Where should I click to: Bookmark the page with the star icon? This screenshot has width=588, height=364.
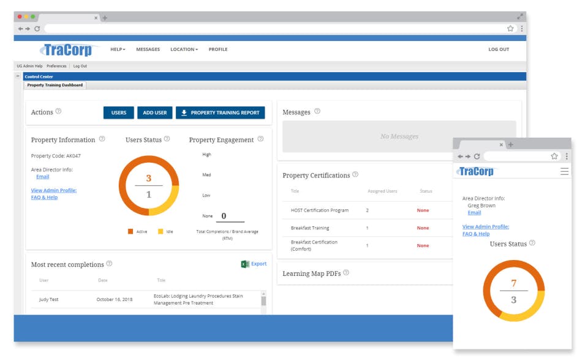[x=510, y=28]
